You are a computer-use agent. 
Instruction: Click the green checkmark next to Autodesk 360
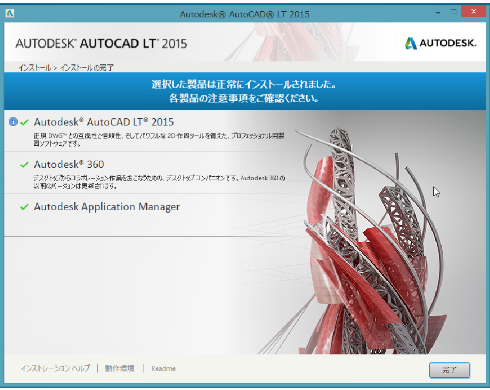[24, 165]
